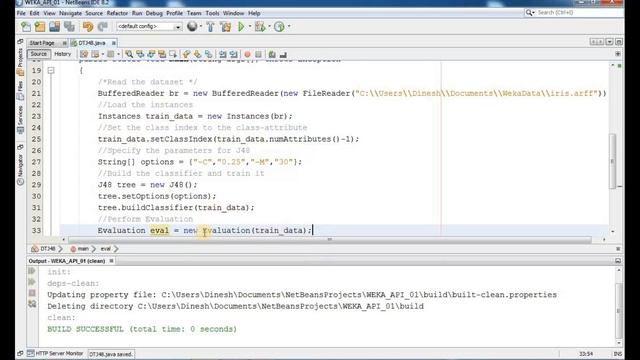The width and height of the screenshot is (640, 360).
Task: Click the Start Macro Recording red icon
Action: [247, 54]
